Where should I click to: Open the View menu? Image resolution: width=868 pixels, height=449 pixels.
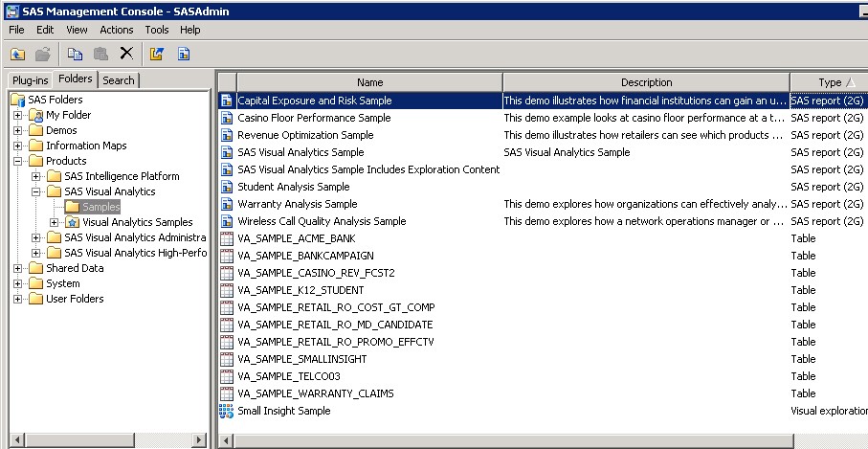[77, 30]
